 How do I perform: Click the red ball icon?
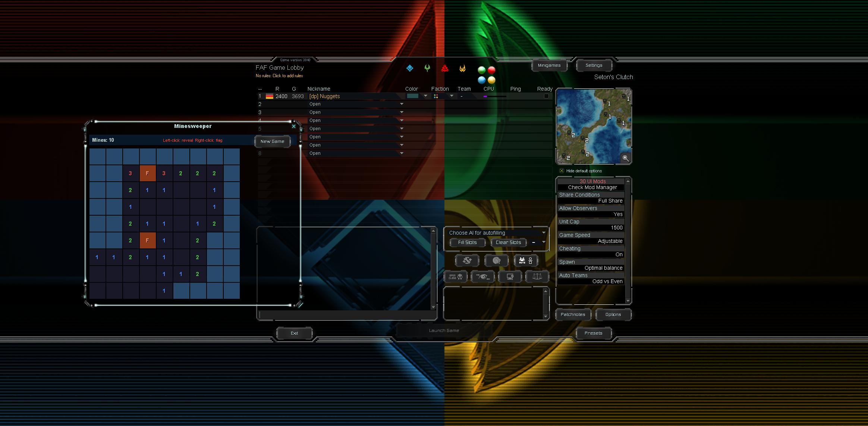[492, 70]
